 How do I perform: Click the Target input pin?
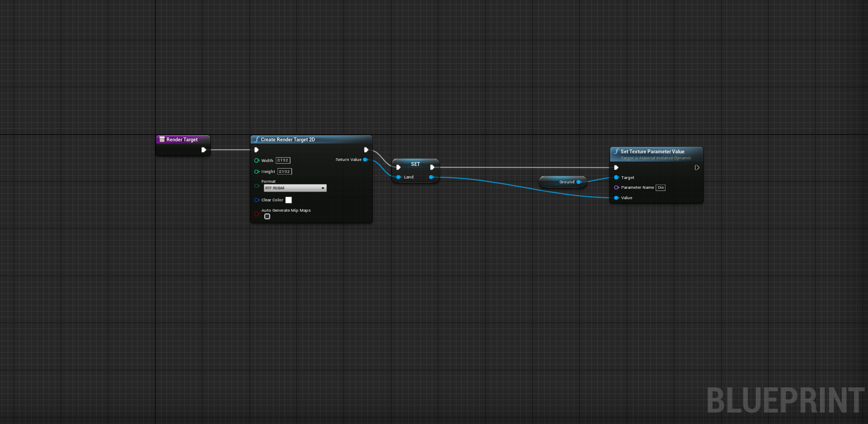point(616,178)
